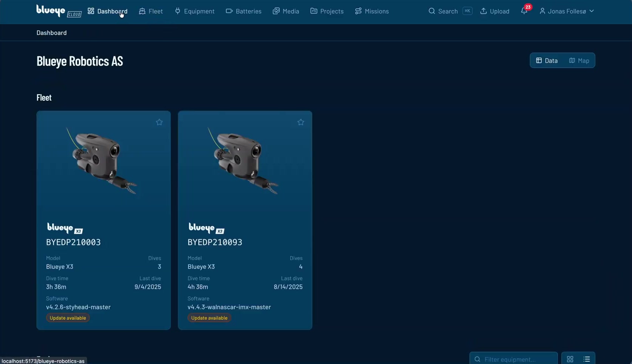Switch equipment to grid view
The width and height of the screenshot is (632, 364).
pyautogui.click(x=570, y=359)
